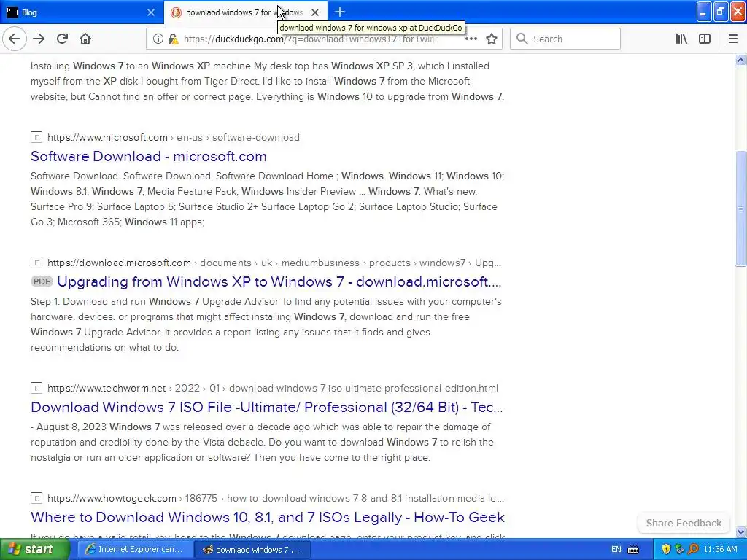Viewport: 747px width, 560px height.
Task: Open the on-screen keyboard icon in taskbar
Action: (x=633, y=550)
